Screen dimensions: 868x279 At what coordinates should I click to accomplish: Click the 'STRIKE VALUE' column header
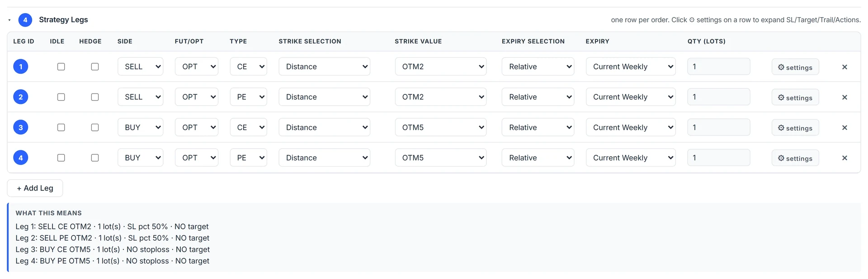click(x=418, y=41)
